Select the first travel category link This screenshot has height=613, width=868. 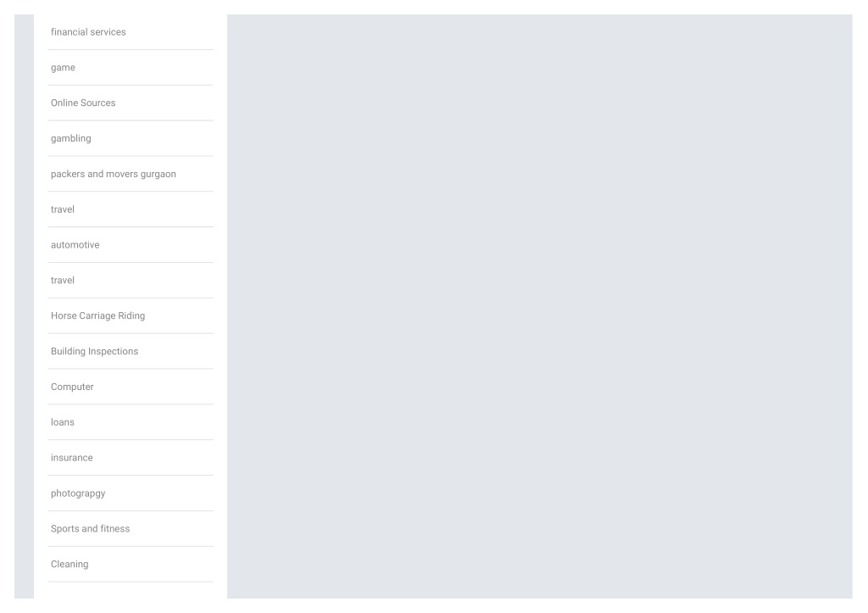pyautogui.click(x=63, y=209)
